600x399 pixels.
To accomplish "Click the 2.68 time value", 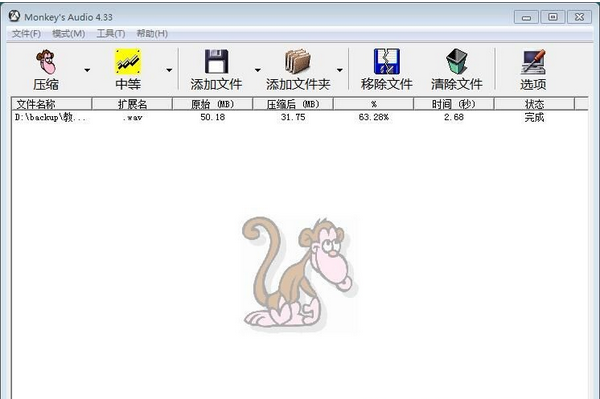I will [x=454, y=117].
